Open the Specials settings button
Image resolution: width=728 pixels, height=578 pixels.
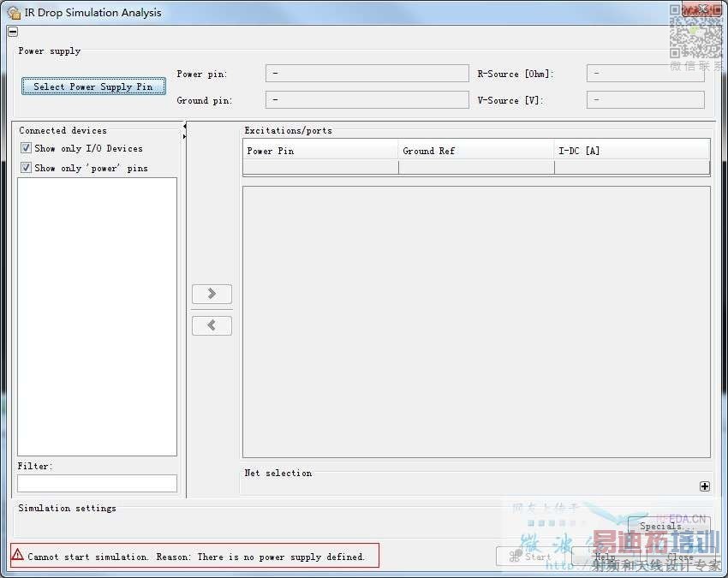669,526
